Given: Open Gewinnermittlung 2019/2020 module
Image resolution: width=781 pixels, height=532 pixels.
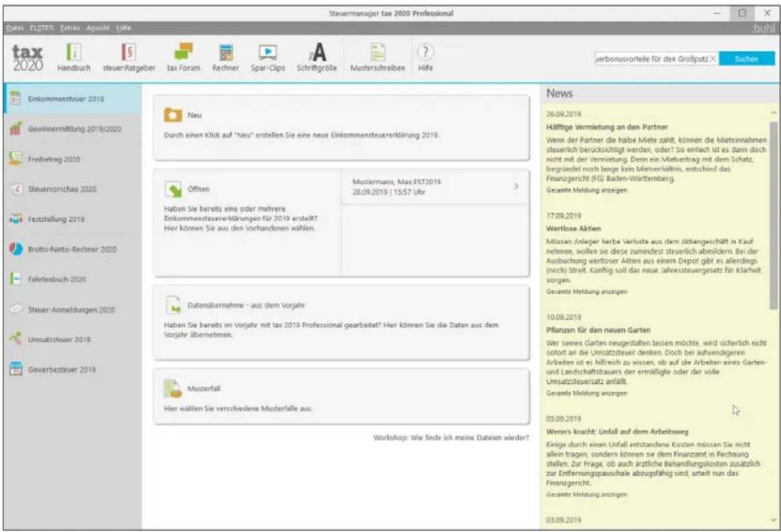Looking at the screenshot, I should (x=73, y=129).
